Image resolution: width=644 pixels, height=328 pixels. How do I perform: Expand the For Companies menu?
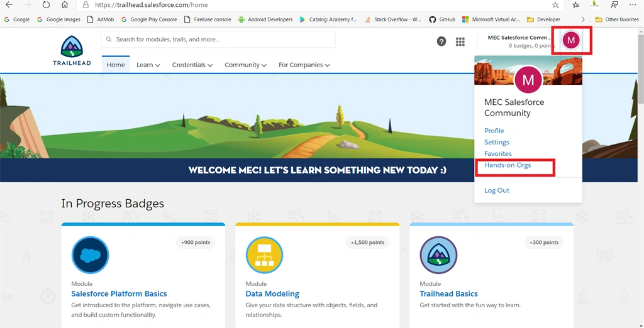304,65
